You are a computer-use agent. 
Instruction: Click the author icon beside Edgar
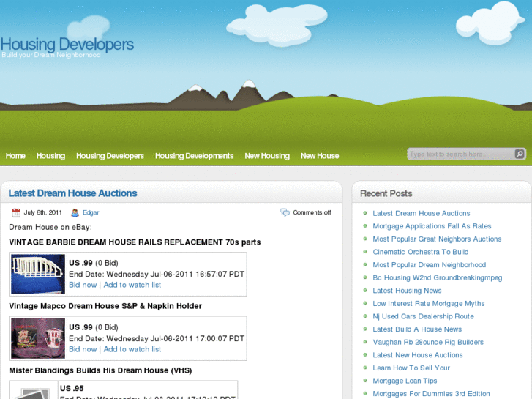coord(75,212)
